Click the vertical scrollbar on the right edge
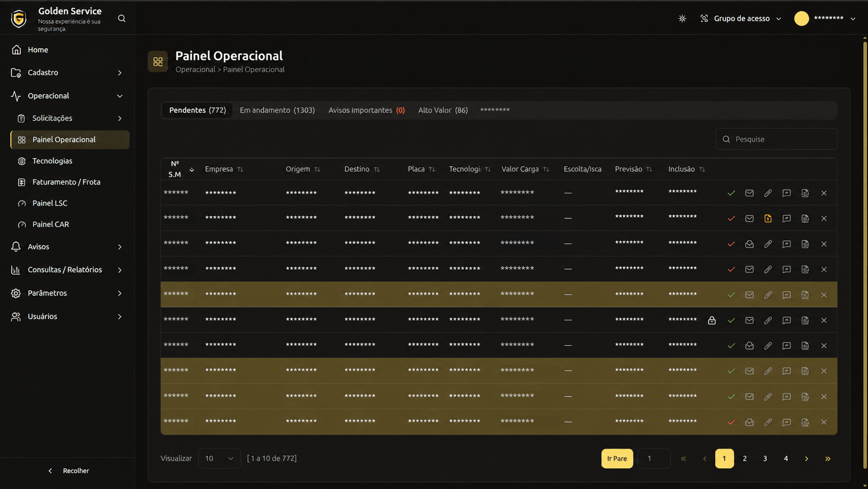 (x=864, y=255)
